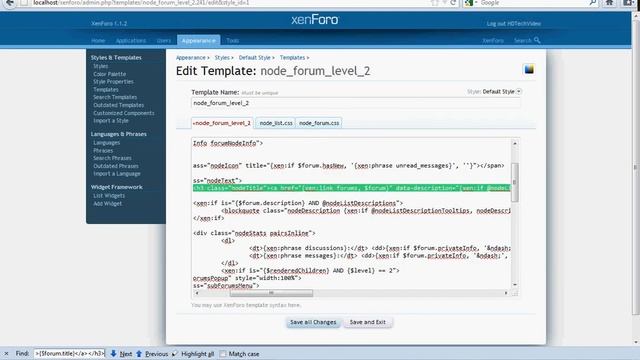Click the Save and Exit button

(x=367, y=322)
